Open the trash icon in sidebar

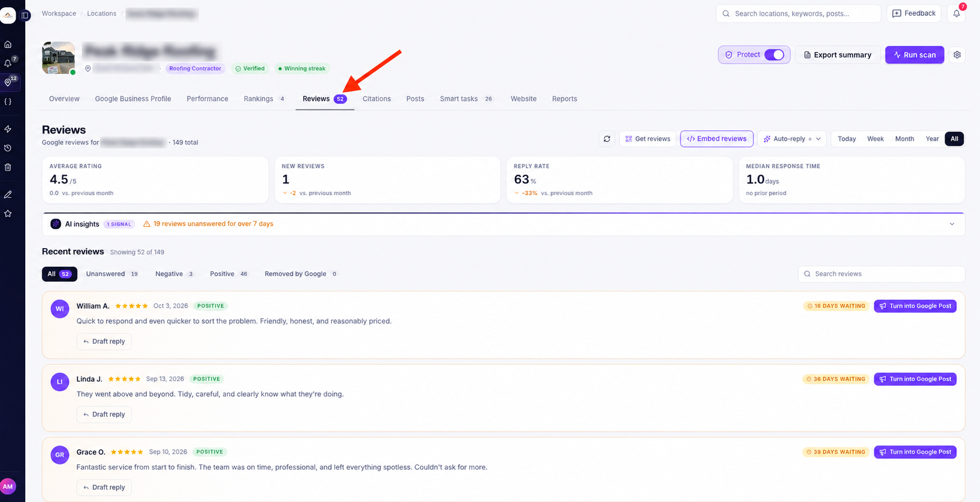pyautogui.click(x=8, y=167)
